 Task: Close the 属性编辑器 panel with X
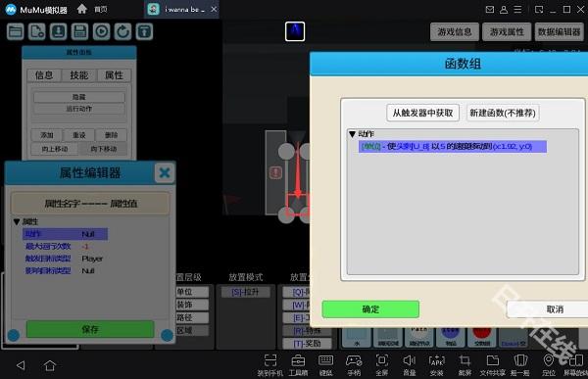pyautogui.click(x=165, y=172)
